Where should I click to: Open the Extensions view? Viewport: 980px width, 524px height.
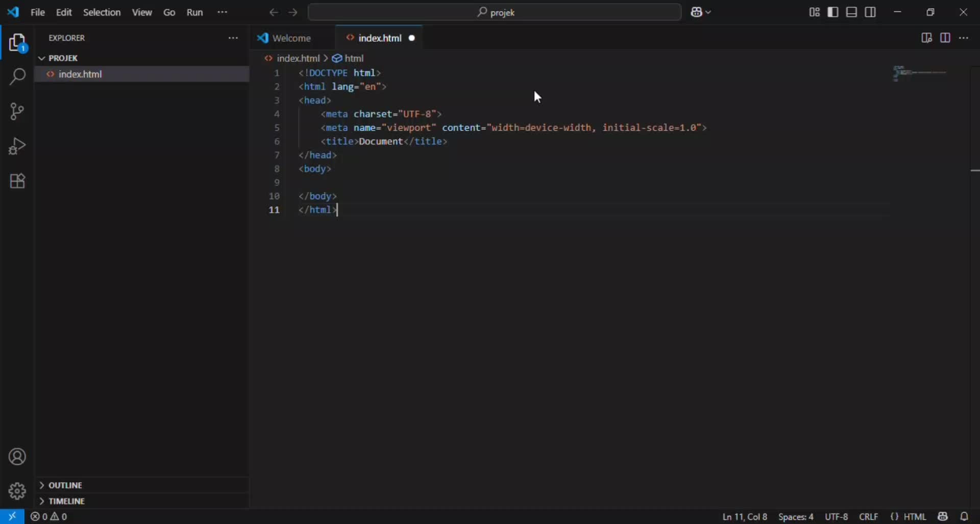17,181
